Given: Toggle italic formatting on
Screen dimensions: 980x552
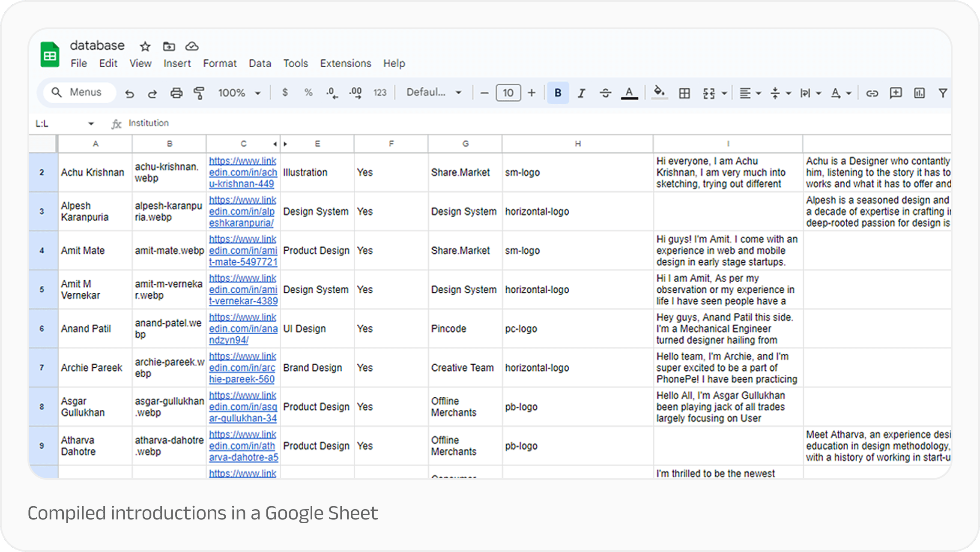Looking at the screenshot, I should [581, 92].
